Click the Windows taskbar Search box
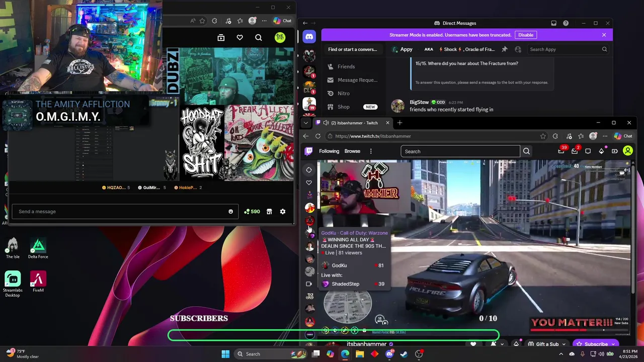This screenshot has width=644, height=362. click(x=269, y=354)
